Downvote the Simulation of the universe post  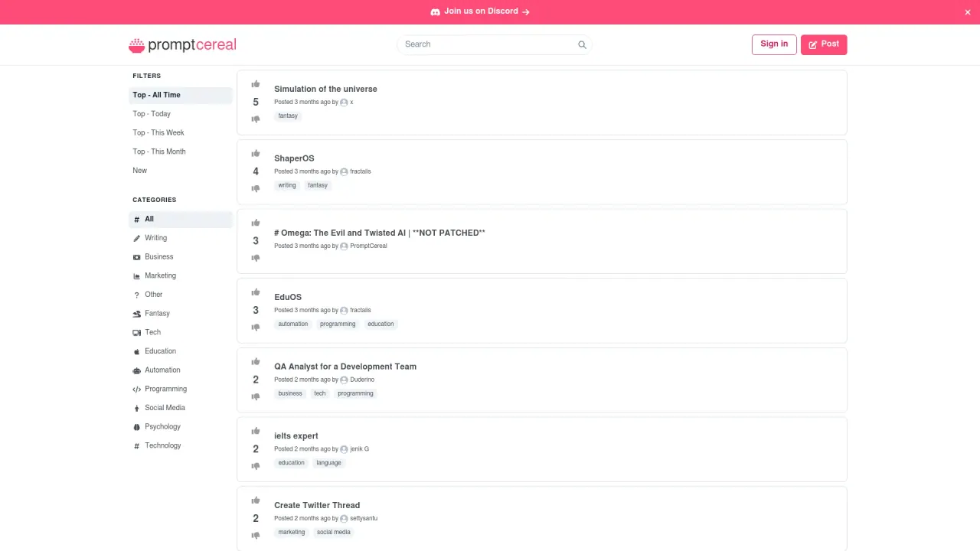click(x=256, y=119)
